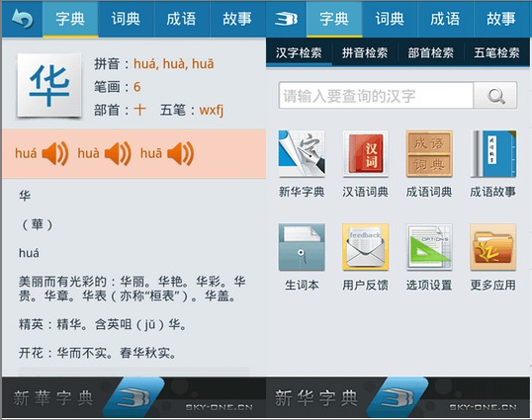Image resolution: width=532 pixels, height=420 pixels.
Task: Open the blue 成语故事 book icon
Action: [x=493, y=153]
